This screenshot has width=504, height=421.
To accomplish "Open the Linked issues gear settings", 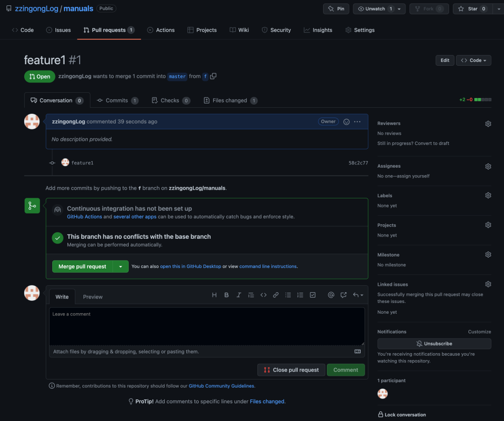I will coord(488,284).
